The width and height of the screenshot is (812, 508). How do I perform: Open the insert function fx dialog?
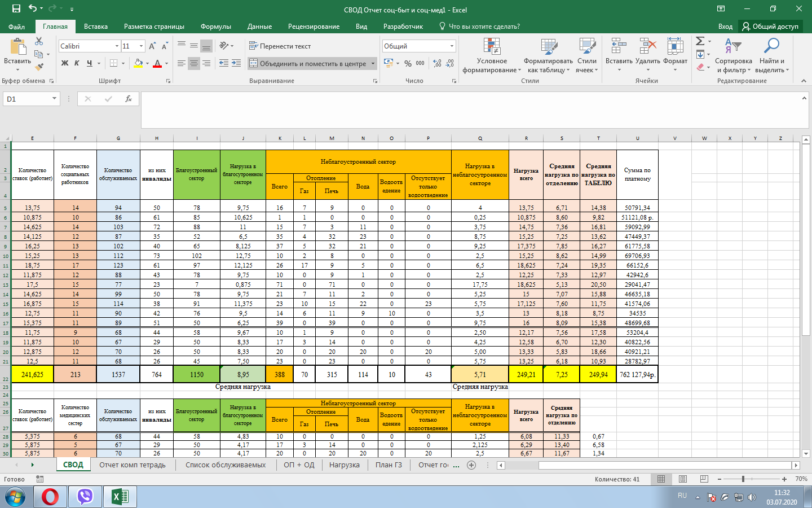tap(129, 99)
